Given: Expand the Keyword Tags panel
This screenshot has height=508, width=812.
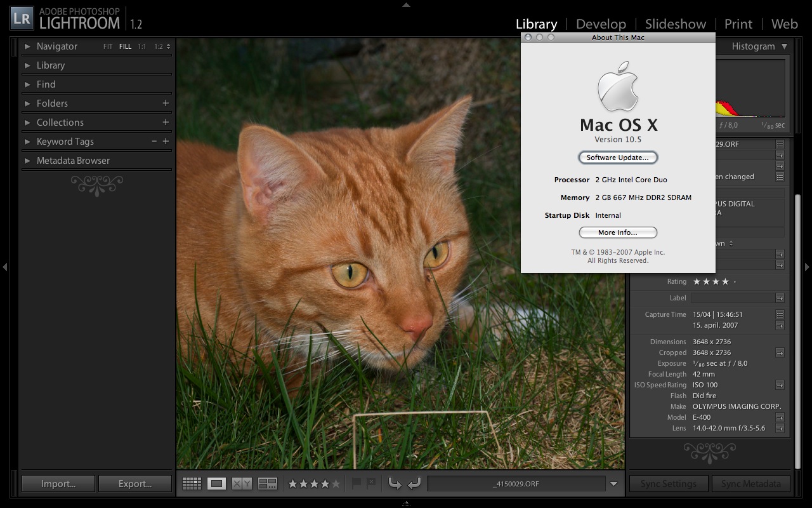Looking at the screenshot, I should click(x=27, y=142).
